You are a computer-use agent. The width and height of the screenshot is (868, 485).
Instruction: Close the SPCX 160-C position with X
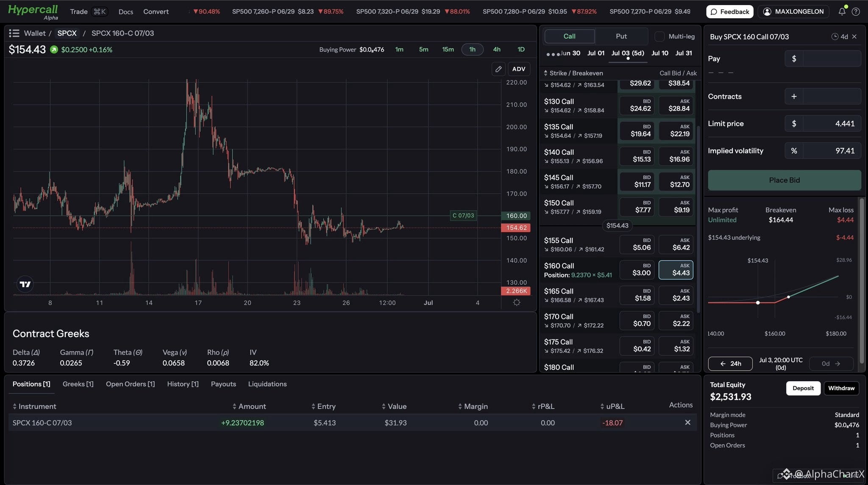click(x=687, y=422)
